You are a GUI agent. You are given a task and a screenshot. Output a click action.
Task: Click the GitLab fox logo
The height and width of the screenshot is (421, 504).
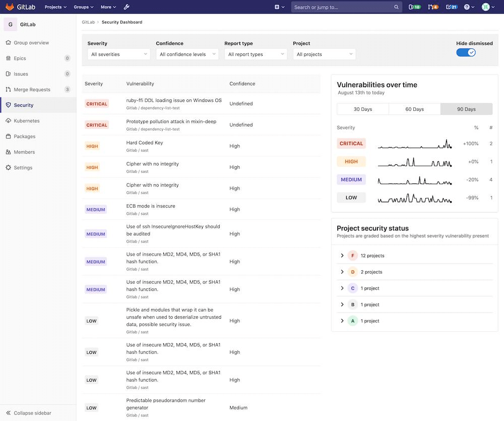10,7
